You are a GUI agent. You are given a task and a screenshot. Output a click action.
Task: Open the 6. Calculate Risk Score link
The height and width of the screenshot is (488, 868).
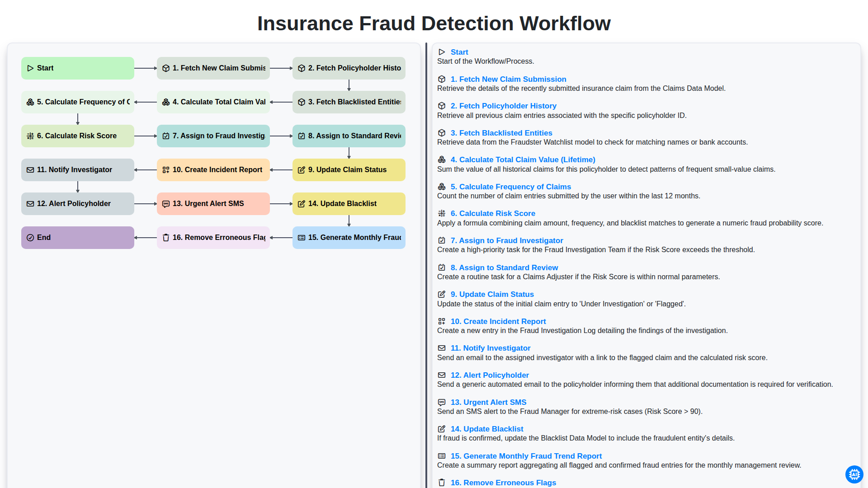(493, 213)
